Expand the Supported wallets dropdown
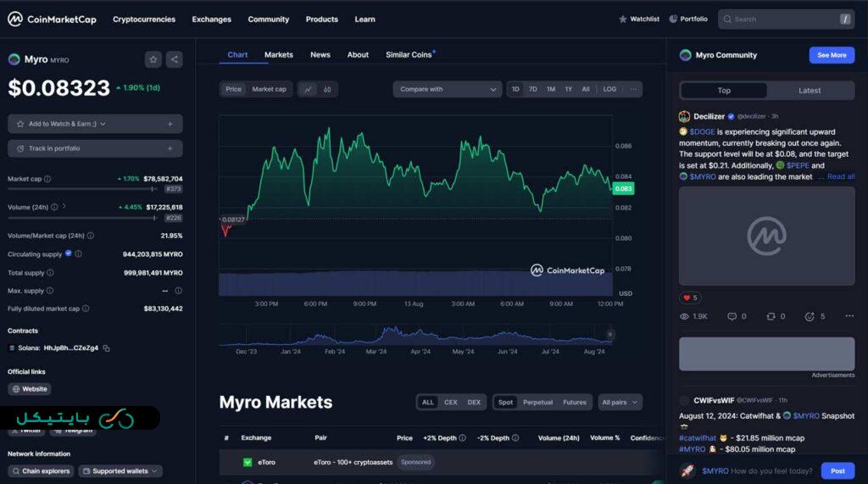 tap(125, 471)
